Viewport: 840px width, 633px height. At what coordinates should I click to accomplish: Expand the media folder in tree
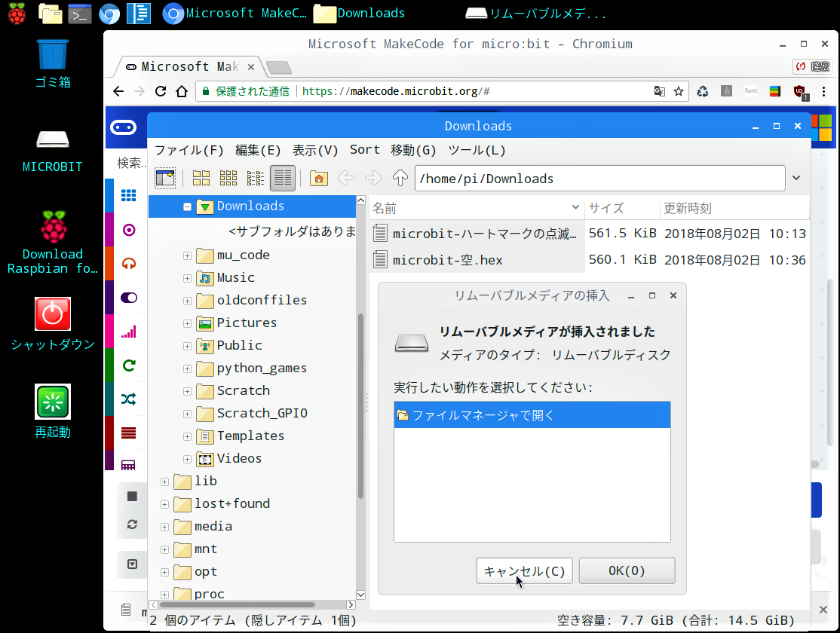point(164,527)
